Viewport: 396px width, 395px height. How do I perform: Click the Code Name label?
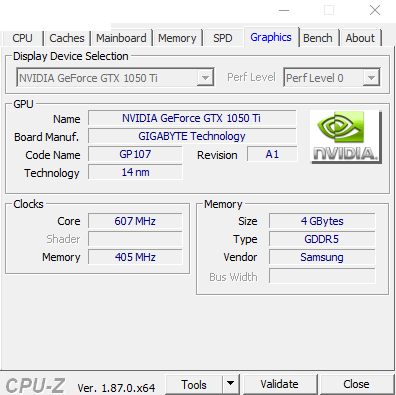pos(53,155)
